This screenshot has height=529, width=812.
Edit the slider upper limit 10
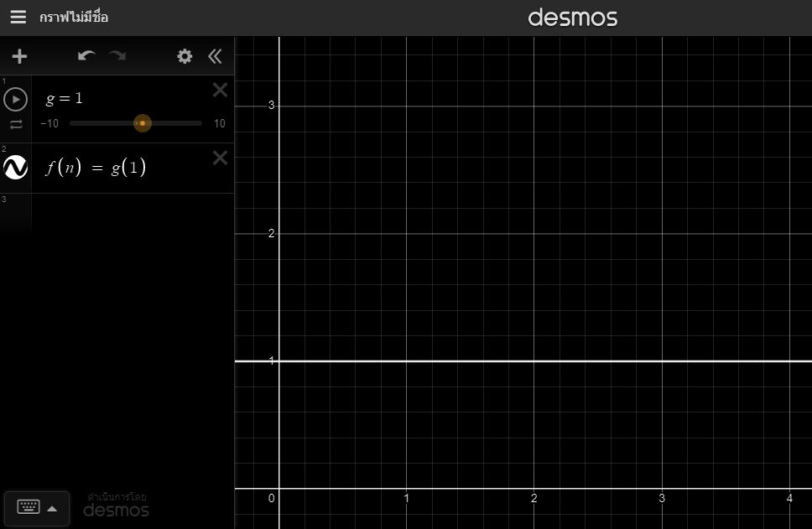[x=219, y=124]
